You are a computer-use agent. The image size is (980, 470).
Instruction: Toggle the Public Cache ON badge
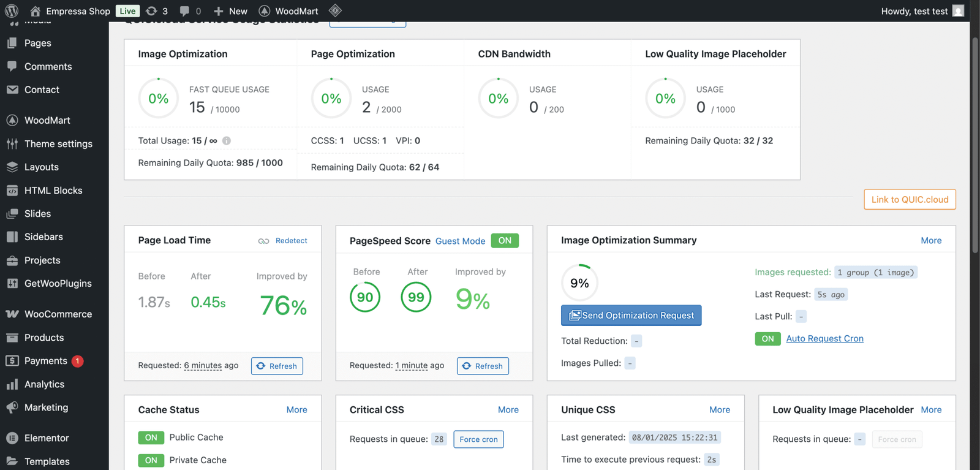151,438
